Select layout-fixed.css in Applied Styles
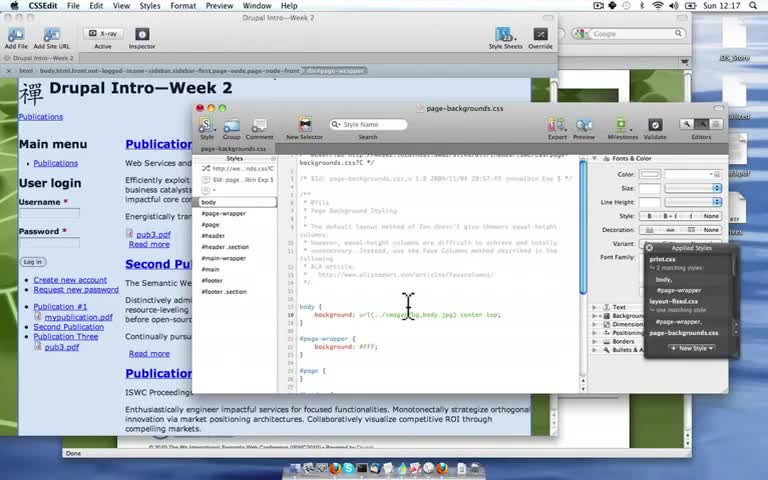The image size is (768, 480). [673, 301]
